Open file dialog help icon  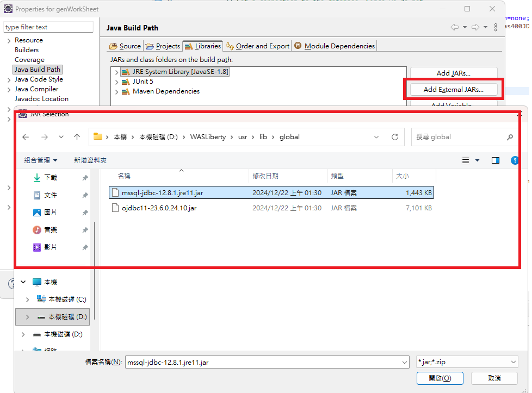point(514,160)
